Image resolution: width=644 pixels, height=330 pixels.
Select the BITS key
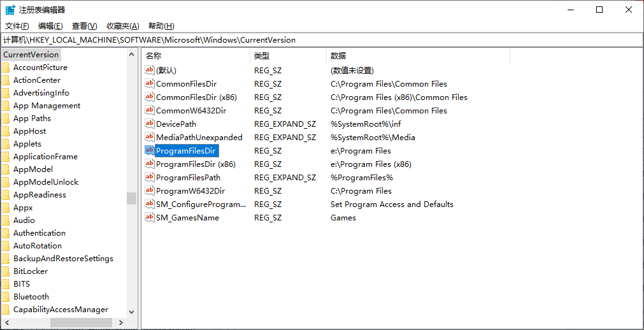coord(22,284)
